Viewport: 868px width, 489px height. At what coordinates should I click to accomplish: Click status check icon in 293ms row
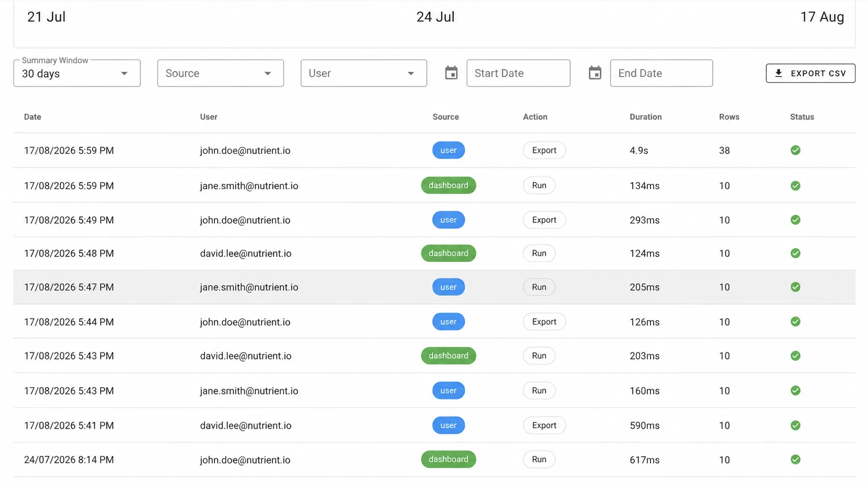pos(795,220)
